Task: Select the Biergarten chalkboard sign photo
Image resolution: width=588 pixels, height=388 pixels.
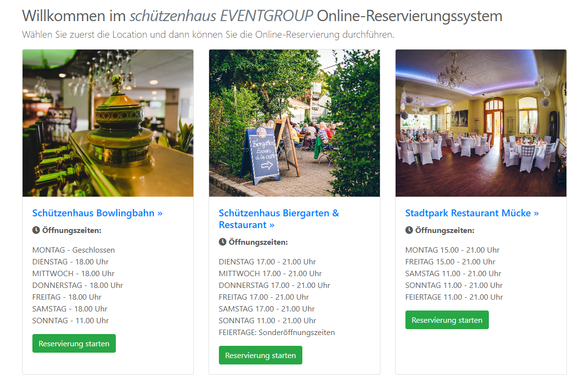Action: pos(294,123)
